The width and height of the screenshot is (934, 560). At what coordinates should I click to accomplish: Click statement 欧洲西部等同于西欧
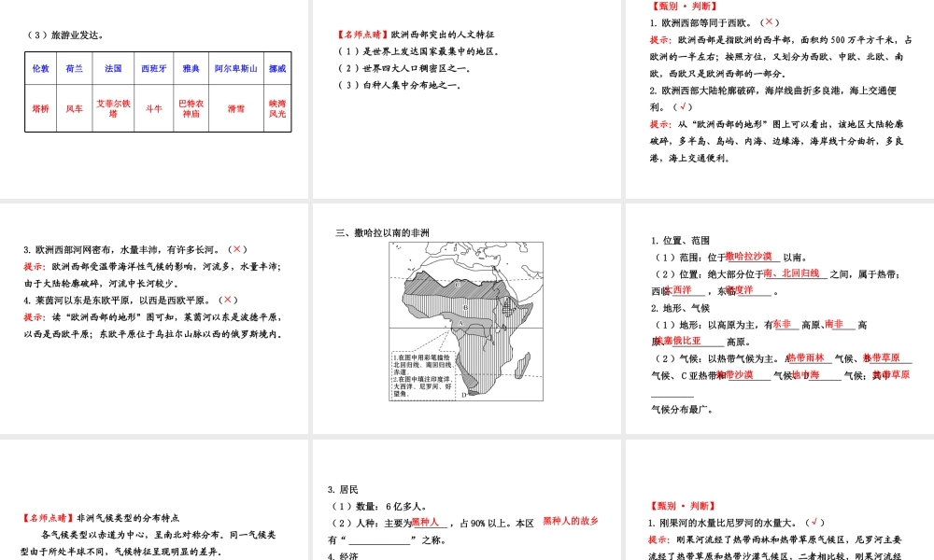pyautogui.click(x=715, y=22)
